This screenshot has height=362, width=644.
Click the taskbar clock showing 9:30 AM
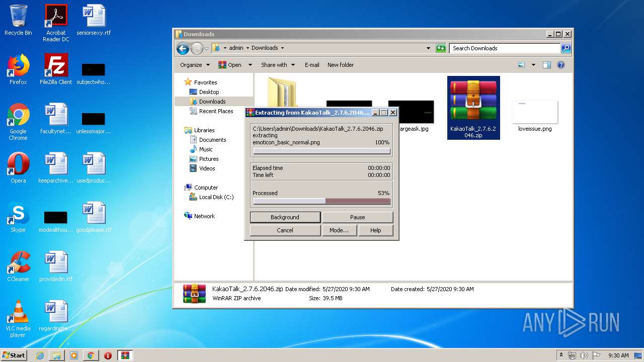[x=618, y=355]
